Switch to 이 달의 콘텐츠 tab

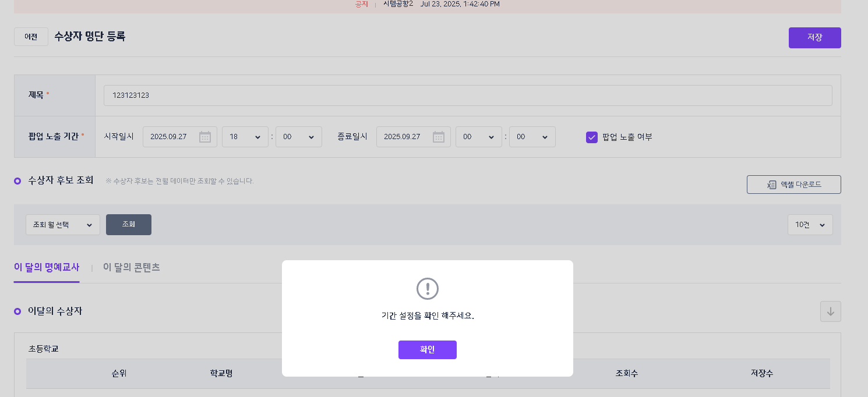click(132, 267)
